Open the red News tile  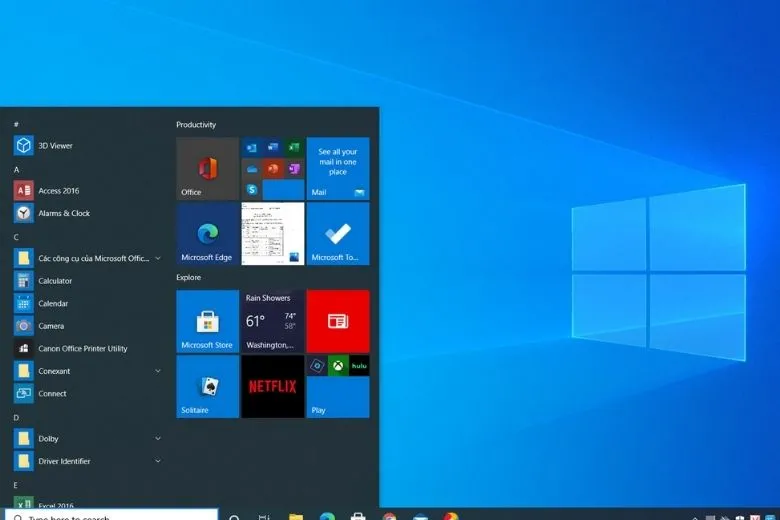(337, 322)
